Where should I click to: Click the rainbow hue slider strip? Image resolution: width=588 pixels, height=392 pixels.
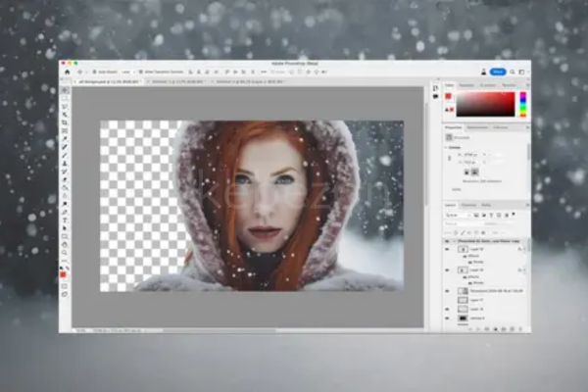tap(522, 104)
